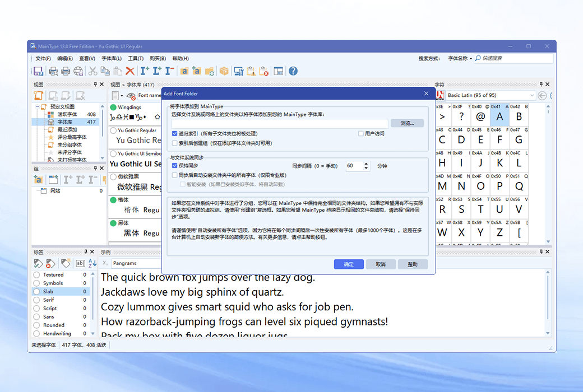Open the Basic Latin character block dropdown

(x=532, y=95)
